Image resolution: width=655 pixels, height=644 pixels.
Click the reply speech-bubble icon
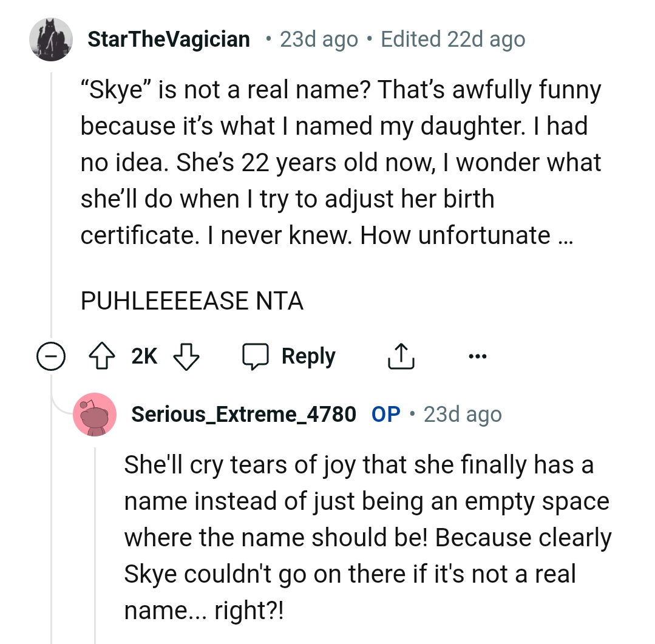[257, 356]
